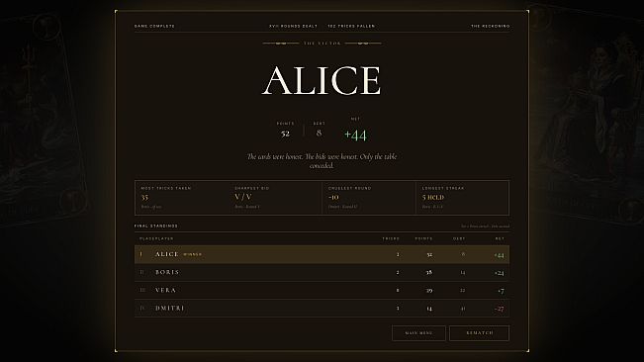Image resolution: width=644 pixels, height=362 pixels.
Task: Select Alice's winner row in standings
Action: 322,254
